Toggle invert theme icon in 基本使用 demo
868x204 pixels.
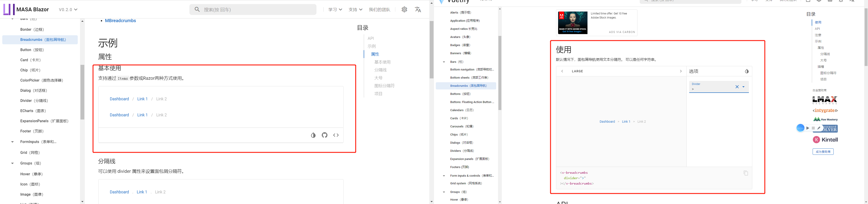click(313, 135)
